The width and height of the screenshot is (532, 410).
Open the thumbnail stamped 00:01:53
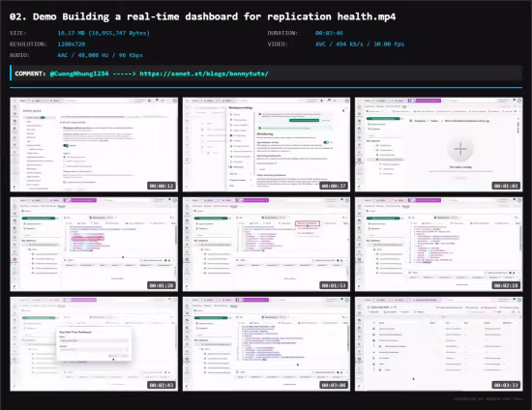pos(266,245)
